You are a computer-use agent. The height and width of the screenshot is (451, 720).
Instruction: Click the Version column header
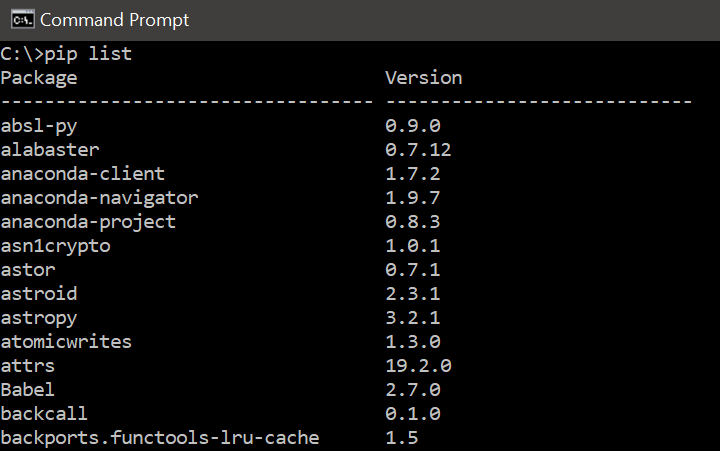click(x=423, y=77)
